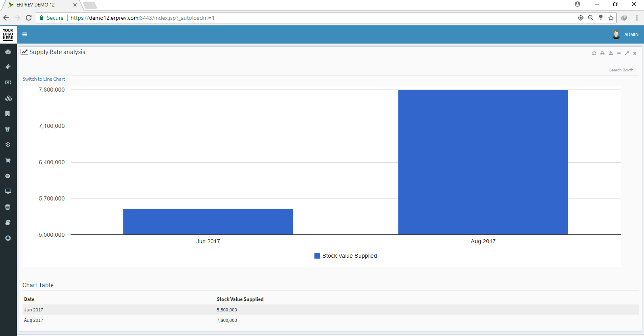Click the location target icon in address bar
This screenshot has width=644, height=336.
[x=581, y=18]
